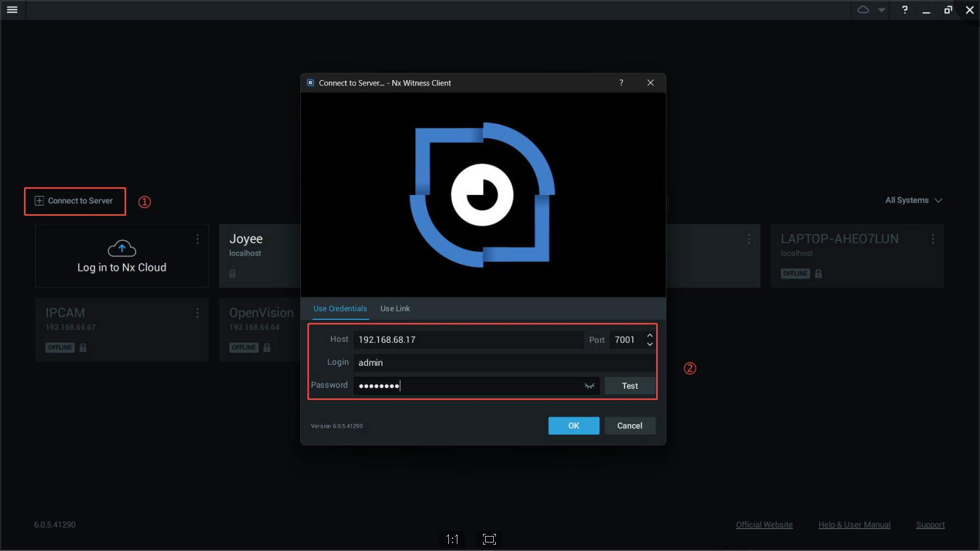Viewport: 980px width, 551px height.
Task: Switch to the Use Credentials tab
Action: pos(340,309)
